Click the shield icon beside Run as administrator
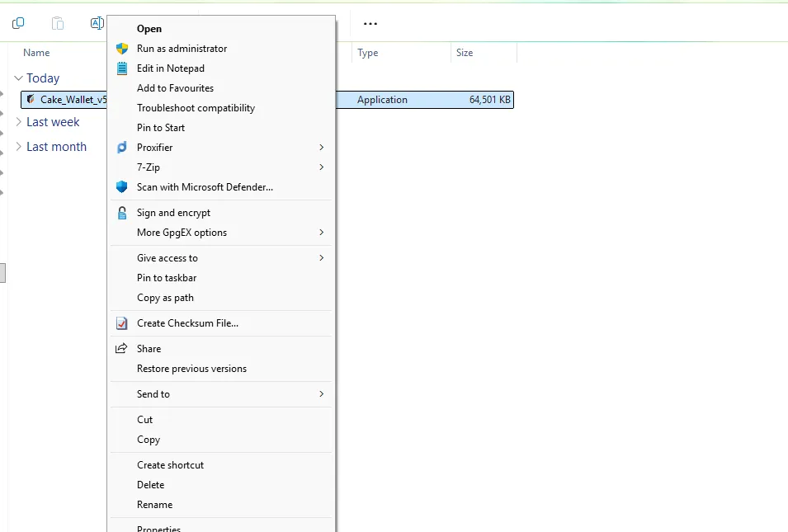The height and width of the screenshot is (532, 788). click(x=122, y=49)
